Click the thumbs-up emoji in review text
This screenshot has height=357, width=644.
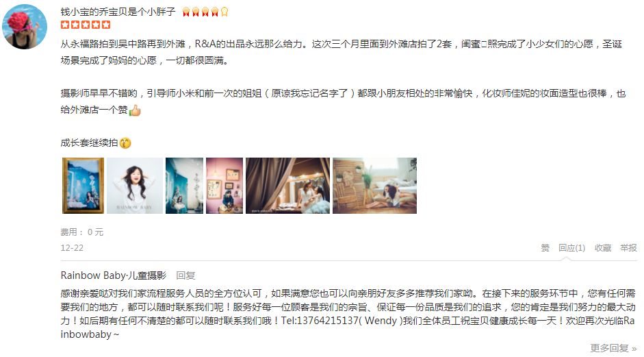[x=135, y=110]
